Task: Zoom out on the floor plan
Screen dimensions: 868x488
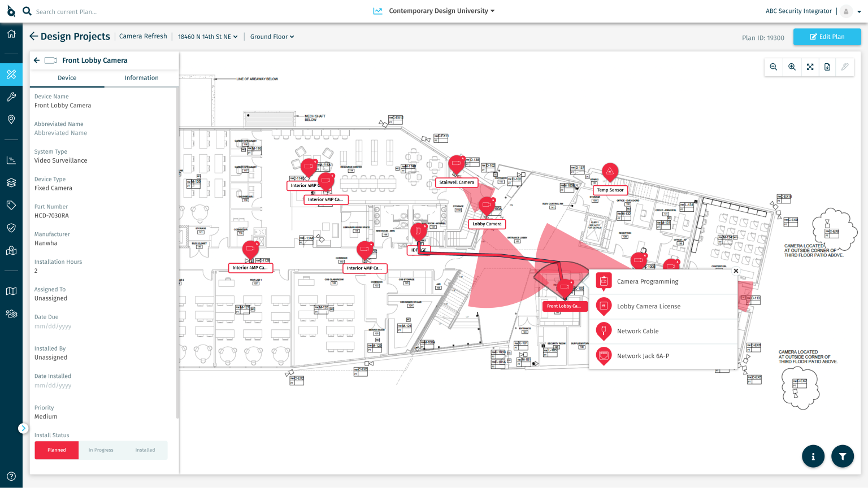Action: click(x=774, y=67)
